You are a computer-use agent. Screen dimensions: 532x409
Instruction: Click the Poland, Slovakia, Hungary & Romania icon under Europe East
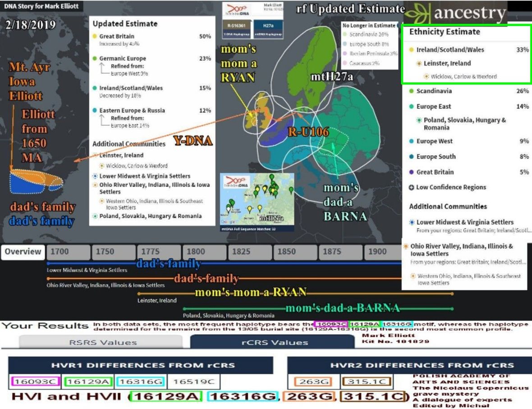tap(419, 120)
